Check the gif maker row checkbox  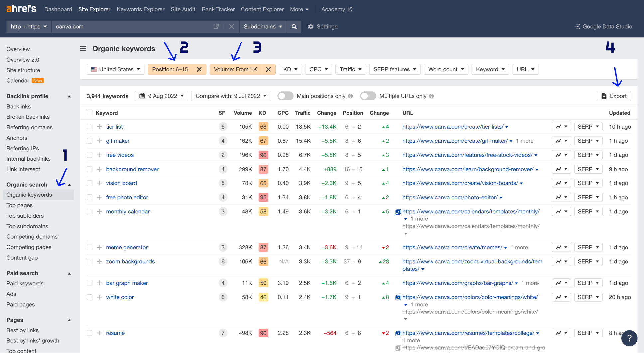point(90,141)
